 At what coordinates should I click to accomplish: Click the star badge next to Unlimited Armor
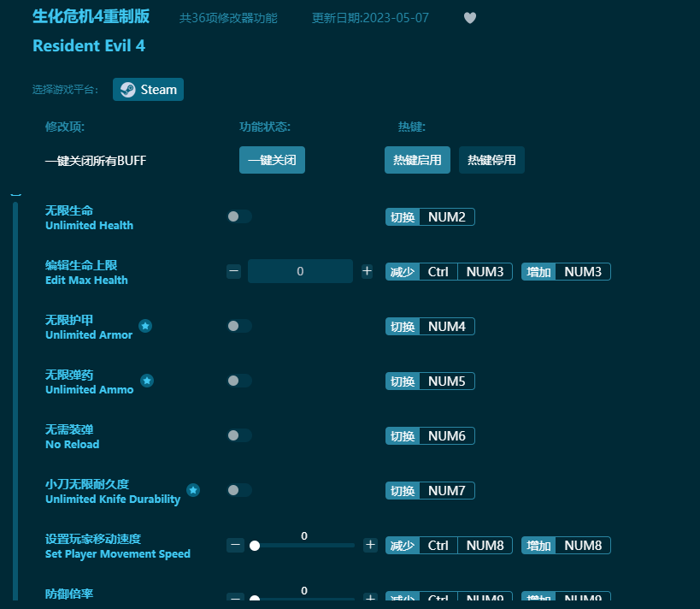(x=145, y=326)
